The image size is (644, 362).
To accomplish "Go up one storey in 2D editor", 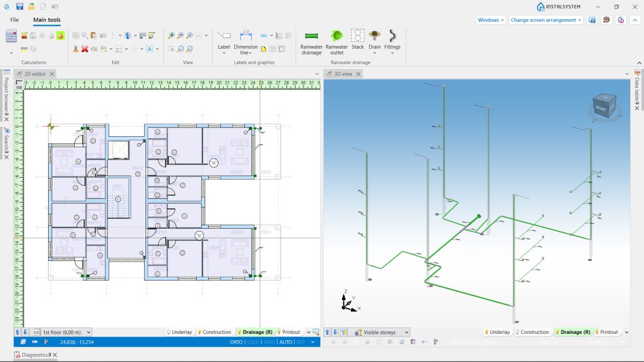I will 18,332.
